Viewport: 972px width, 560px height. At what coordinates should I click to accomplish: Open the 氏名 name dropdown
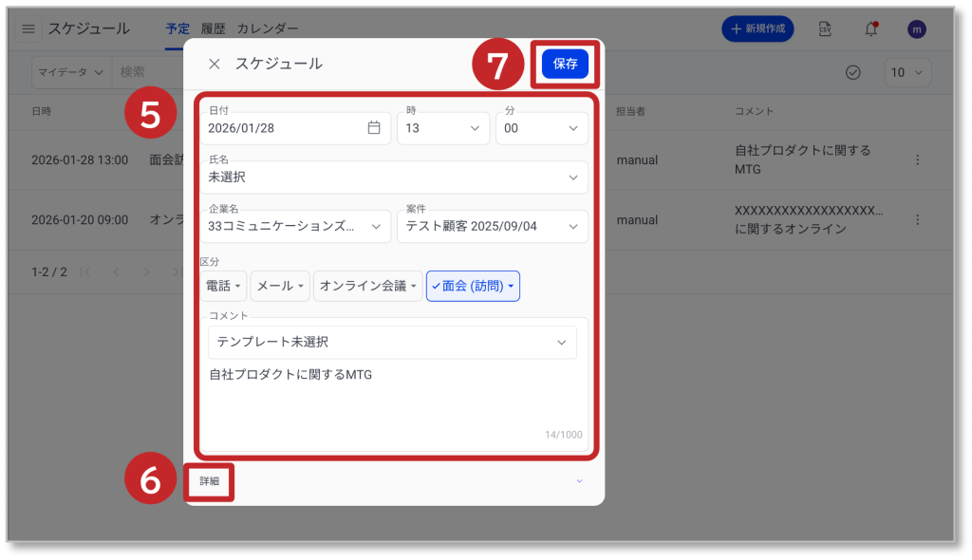[394, 177]
